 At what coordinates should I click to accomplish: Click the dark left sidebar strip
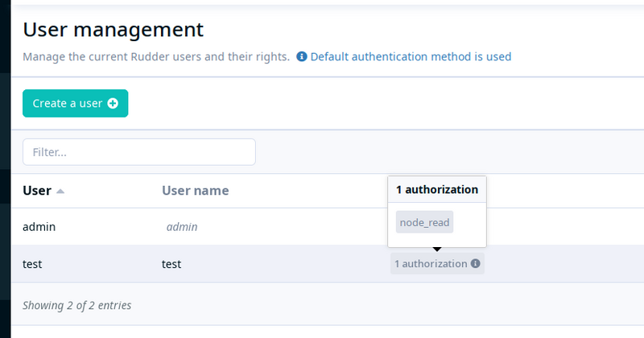[x=6, y=169]
